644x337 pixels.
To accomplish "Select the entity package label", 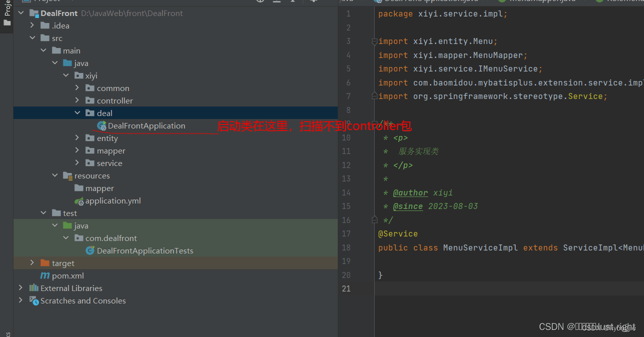I will (x=107, y=138).
